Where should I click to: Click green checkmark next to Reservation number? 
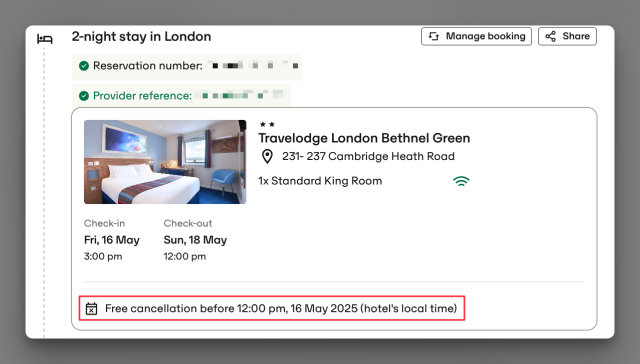coord(84,66)
